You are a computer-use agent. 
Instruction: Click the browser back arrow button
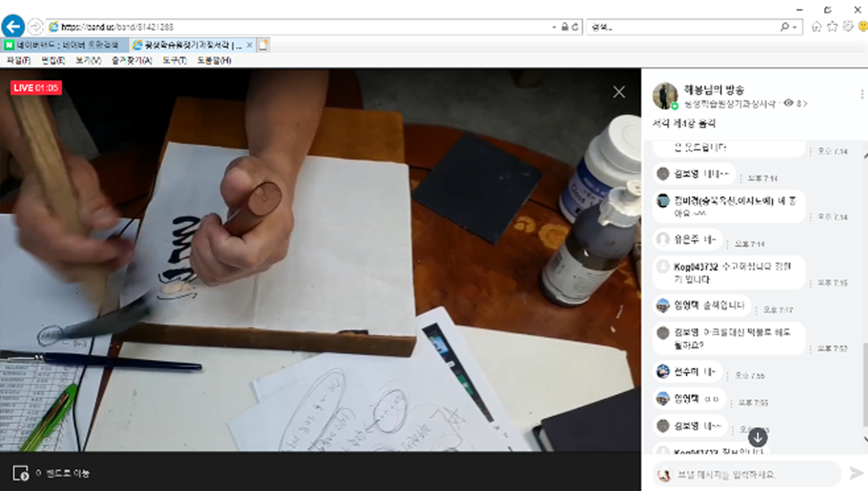pos(12,27)
